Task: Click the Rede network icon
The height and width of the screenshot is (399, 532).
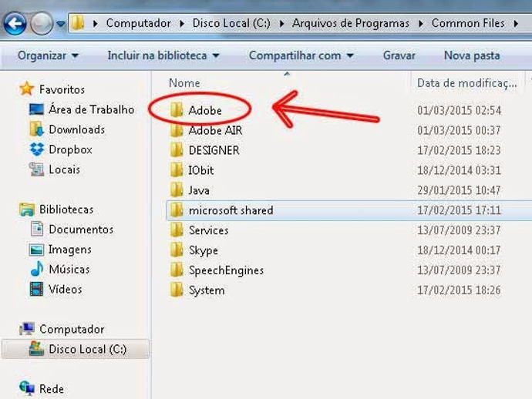Action: coord(27,388)
